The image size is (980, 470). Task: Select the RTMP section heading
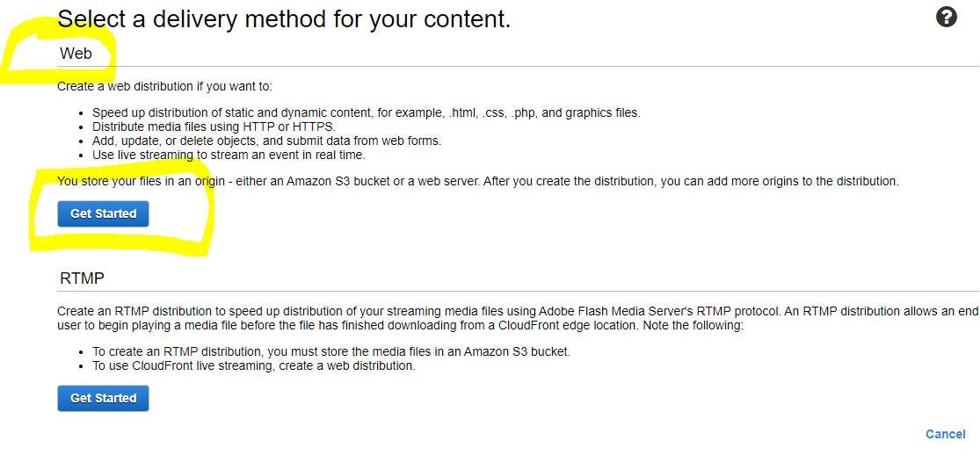tap(82, 278)
